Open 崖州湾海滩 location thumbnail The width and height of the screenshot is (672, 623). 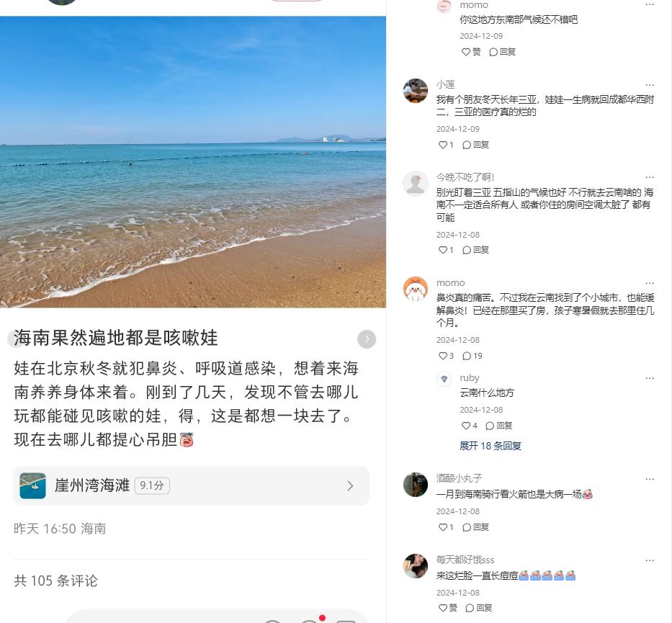[32, 485]
